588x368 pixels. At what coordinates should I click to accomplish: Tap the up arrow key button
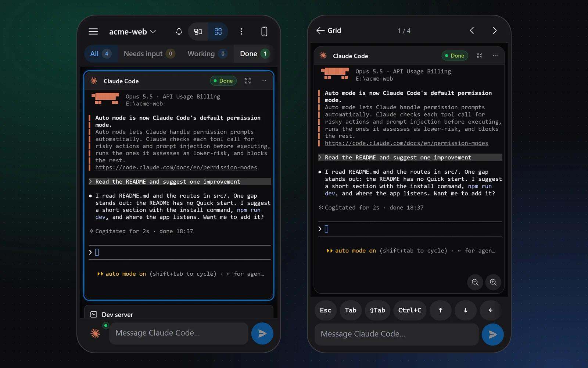tap(441, 310)
